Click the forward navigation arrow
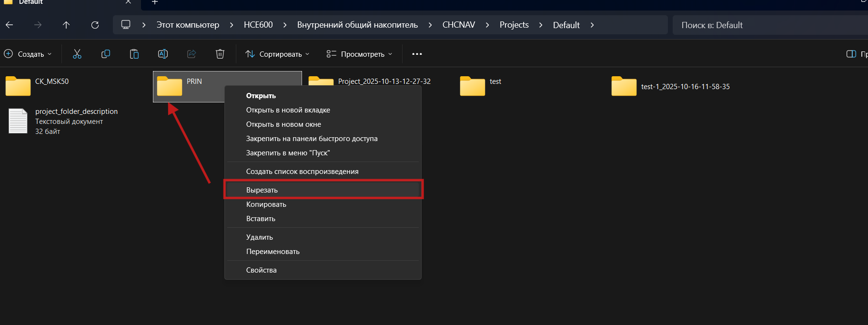 [x=38, y=25]
